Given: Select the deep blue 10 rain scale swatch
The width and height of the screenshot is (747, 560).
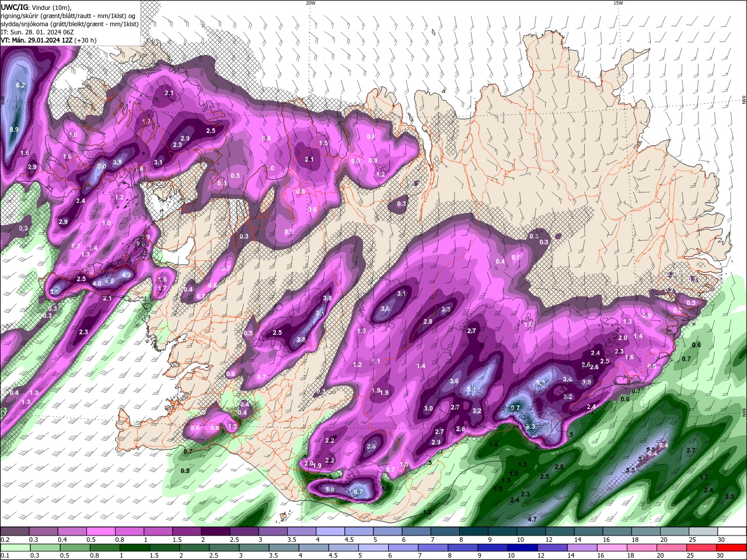Looking at the screenshot, I should 522,548.
